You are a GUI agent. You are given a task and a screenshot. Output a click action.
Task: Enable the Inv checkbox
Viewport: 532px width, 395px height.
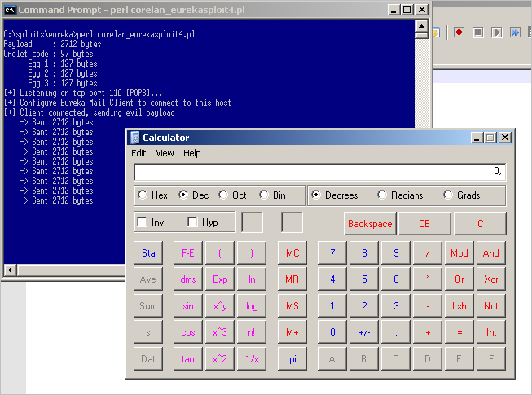(x=143, y=222)
